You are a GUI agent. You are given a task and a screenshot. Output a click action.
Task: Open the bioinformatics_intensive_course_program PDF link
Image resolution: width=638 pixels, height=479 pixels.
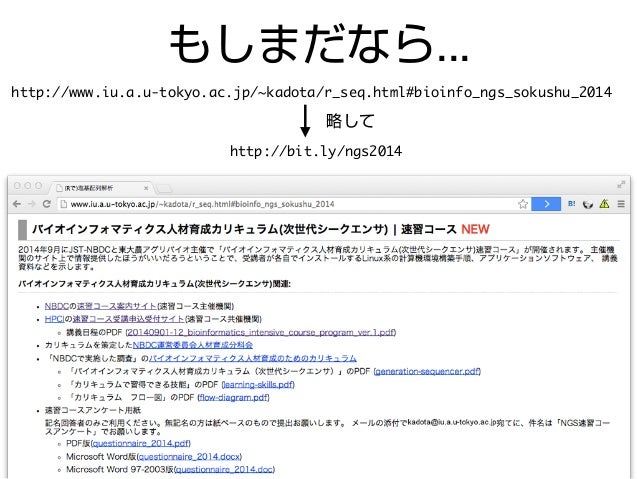pos(261,332)
